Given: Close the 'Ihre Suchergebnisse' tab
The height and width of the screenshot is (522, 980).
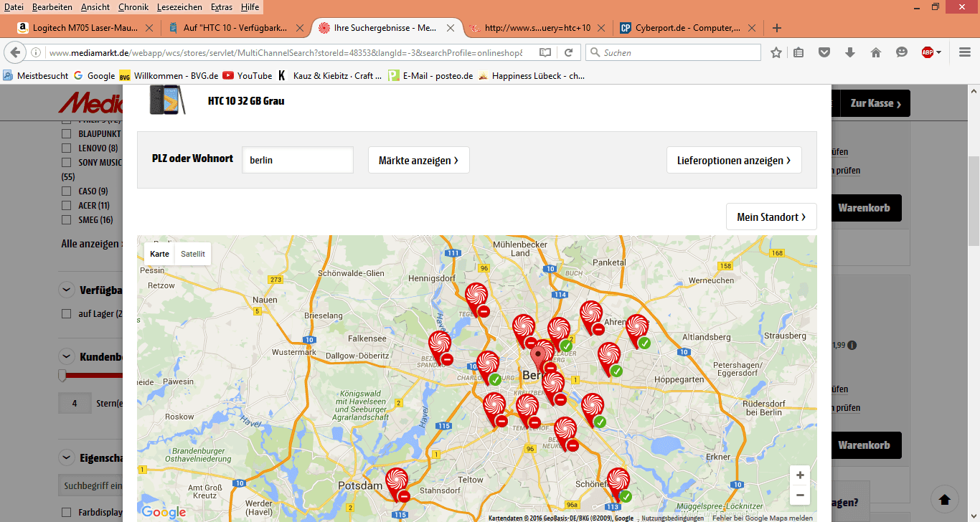Looking at the screenshot, I should tap(449, 28).
